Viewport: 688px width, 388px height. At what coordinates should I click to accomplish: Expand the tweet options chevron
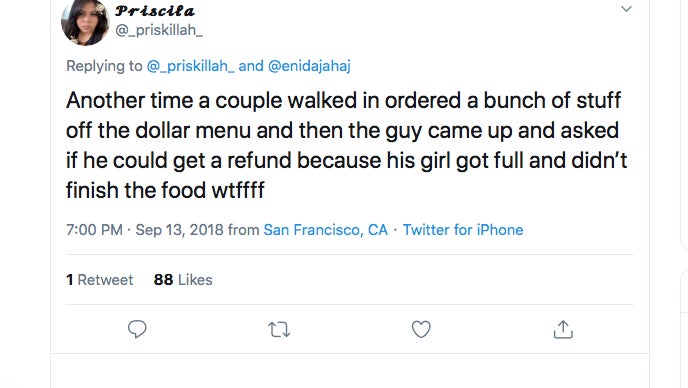(626, 9)
